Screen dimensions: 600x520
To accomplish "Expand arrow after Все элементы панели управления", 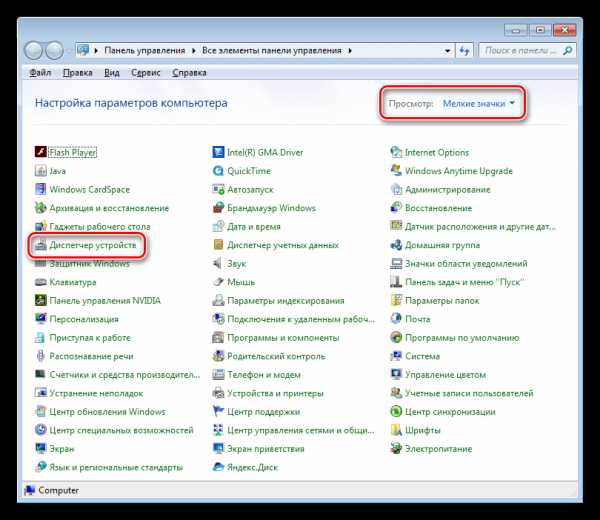I will point(350,51).
